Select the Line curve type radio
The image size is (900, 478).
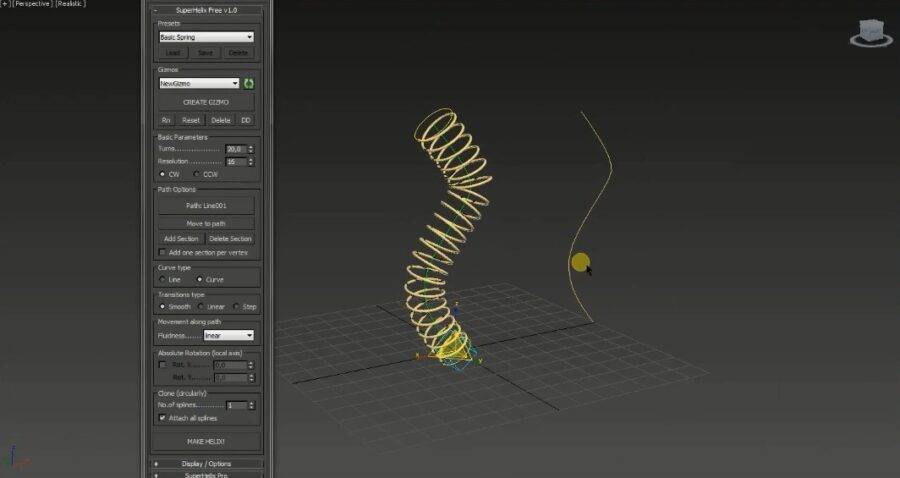coord(162,279)
